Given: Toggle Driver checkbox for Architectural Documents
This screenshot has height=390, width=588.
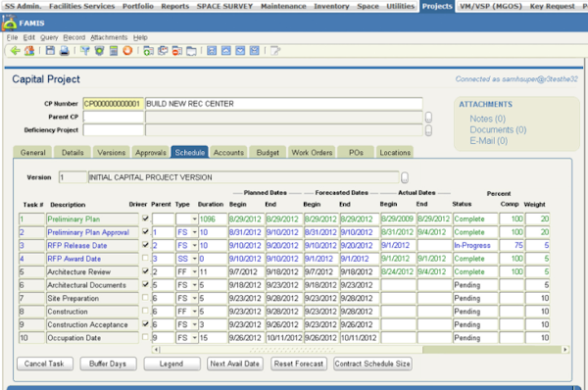Looking at the screenshot, I should tap(145, 284).
